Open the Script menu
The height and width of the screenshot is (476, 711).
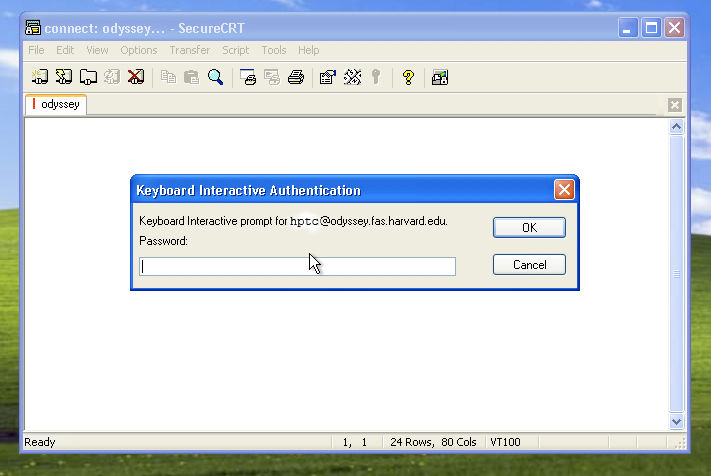click(235, 50)
